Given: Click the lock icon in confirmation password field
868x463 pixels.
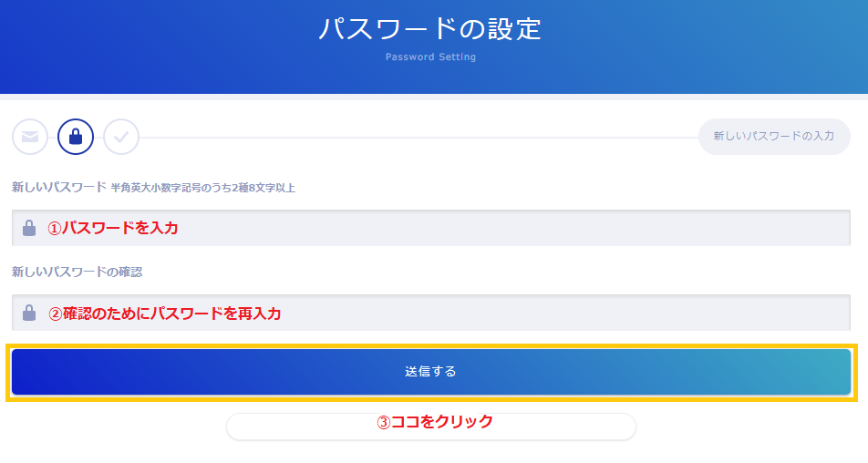Looking at the screenshot, I should click(x=29, y=314).
